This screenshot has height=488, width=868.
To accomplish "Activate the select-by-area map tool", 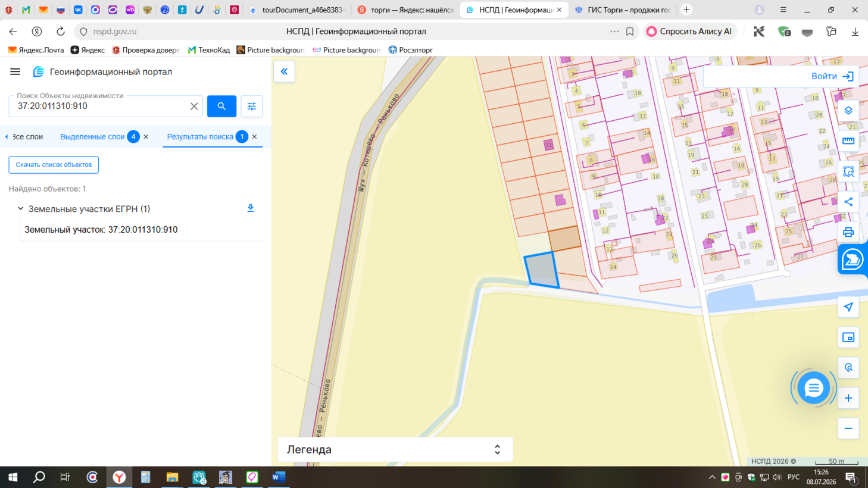I will [x=848, y=171].
